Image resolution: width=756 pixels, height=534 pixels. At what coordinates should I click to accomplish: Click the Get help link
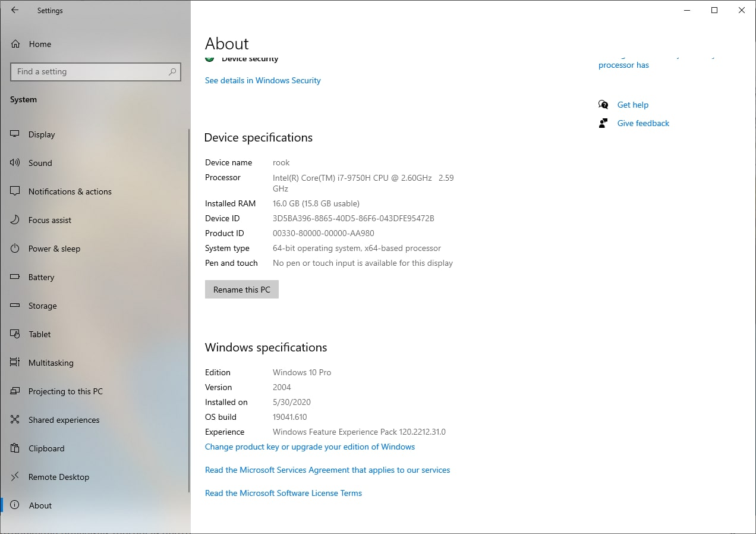(633, 105)
